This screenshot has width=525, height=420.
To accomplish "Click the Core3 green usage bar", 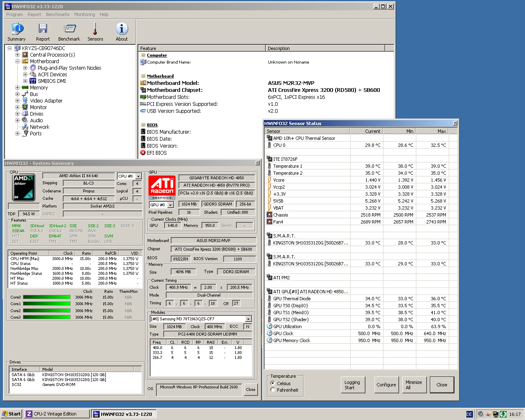I will 47,317.
